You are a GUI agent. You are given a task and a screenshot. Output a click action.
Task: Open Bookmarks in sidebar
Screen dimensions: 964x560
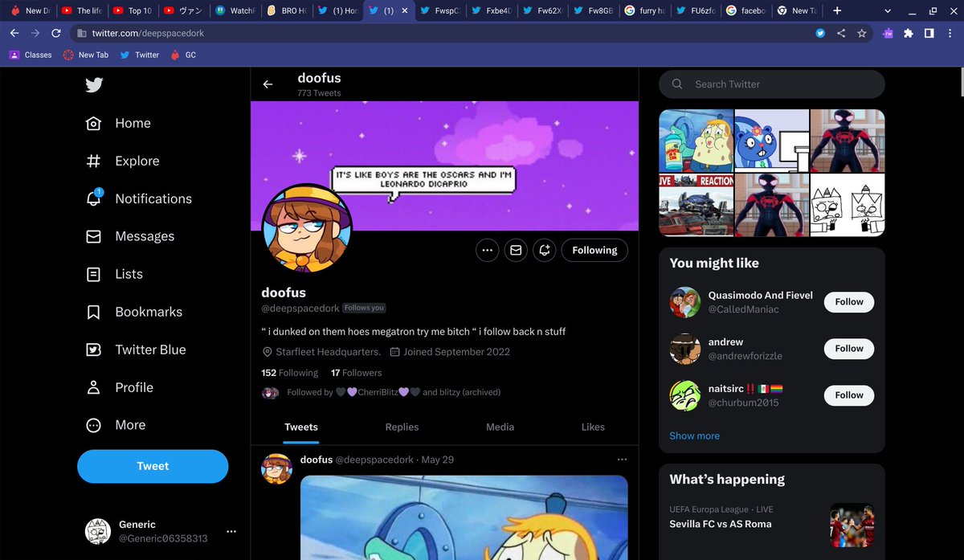(x=133, y=312)
